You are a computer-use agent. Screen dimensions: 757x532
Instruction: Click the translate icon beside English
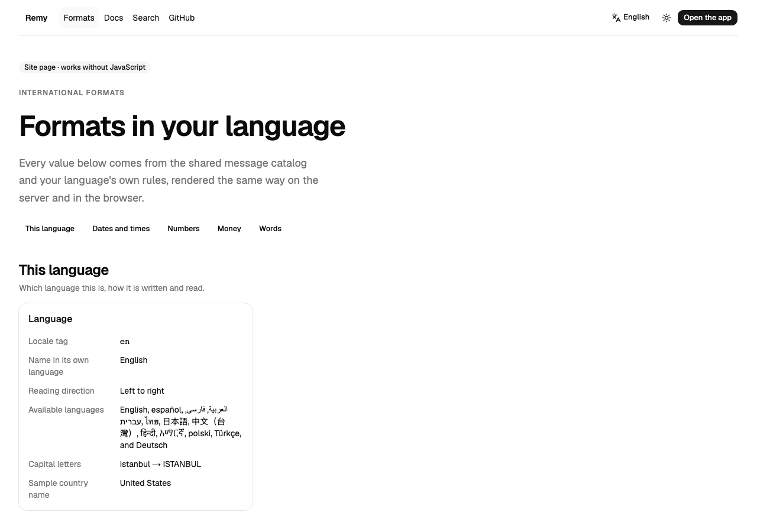[616, 18]
